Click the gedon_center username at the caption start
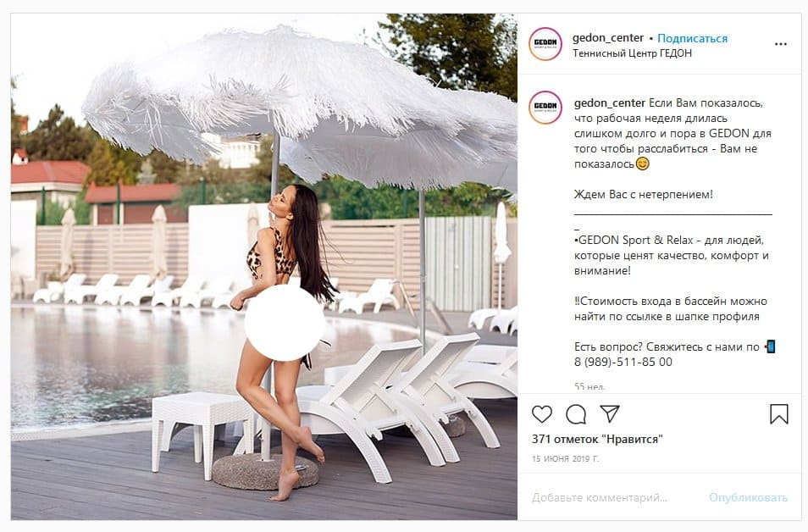808x532 pixels. (x=609, y=103)
